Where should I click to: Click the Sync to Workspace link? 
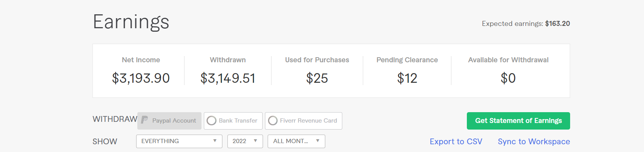click(534, 142)
